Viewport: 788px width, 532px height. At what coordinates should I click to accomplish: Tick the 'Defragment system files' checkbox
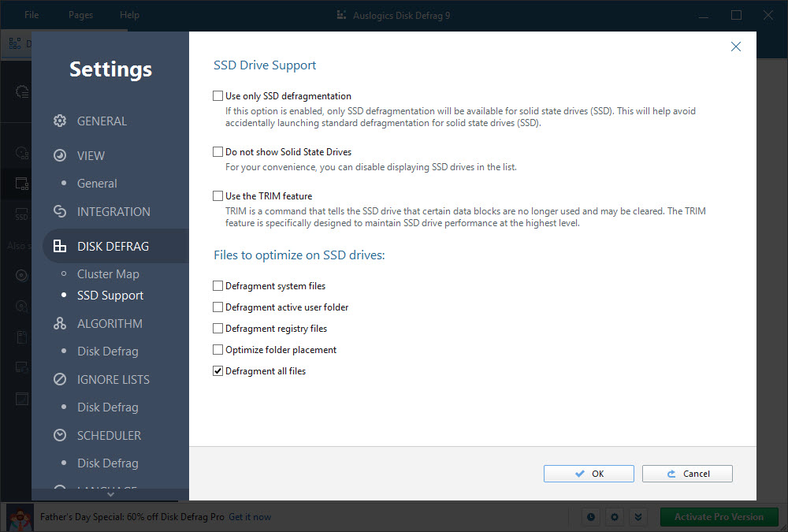click(217, 285)
